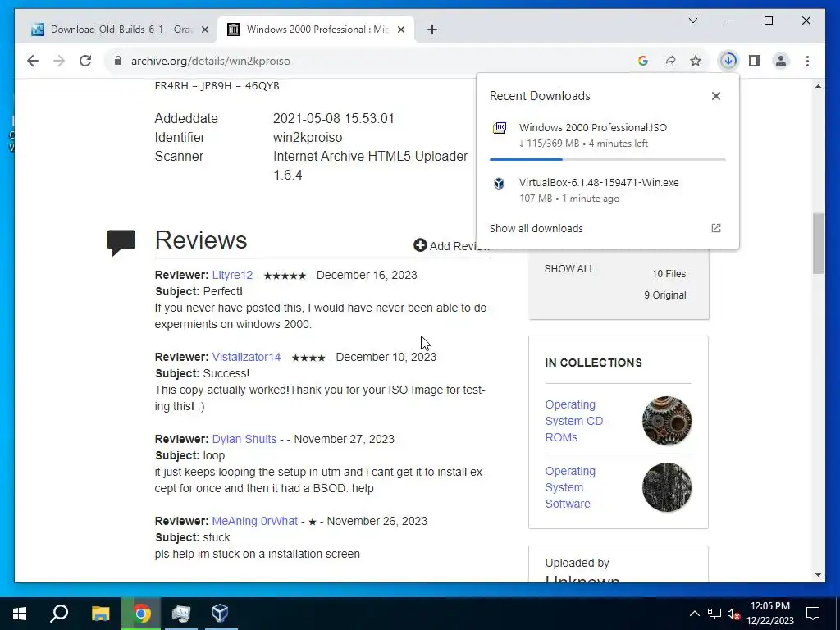
Task: View site information lock icon
Action: click(x=118, y=61)
